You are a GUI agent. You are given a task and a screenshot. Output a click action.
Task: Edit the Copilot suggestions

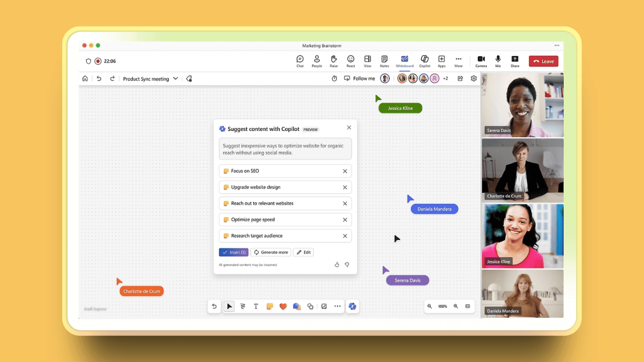303,252
